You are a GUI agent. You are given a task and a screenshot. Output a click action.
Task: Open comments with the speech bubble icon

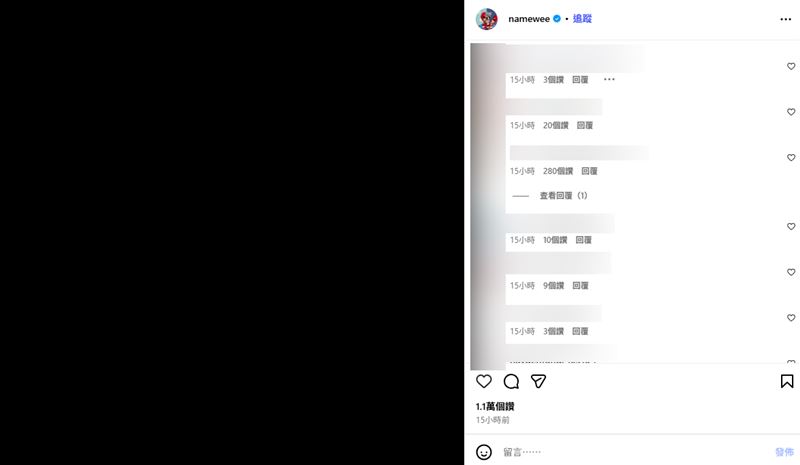[511, 381]
